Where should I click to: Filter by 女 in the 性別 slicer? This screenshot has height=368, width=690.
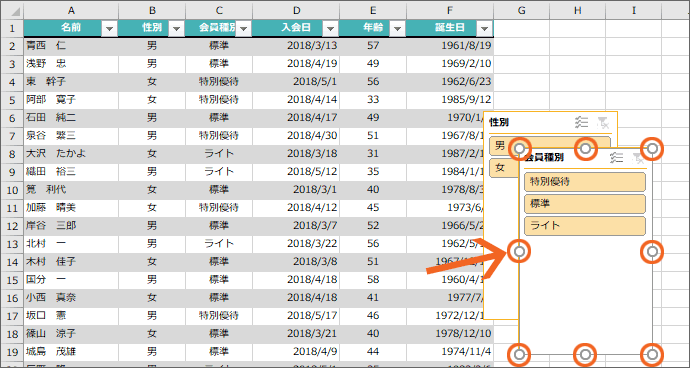pos(504,168)
